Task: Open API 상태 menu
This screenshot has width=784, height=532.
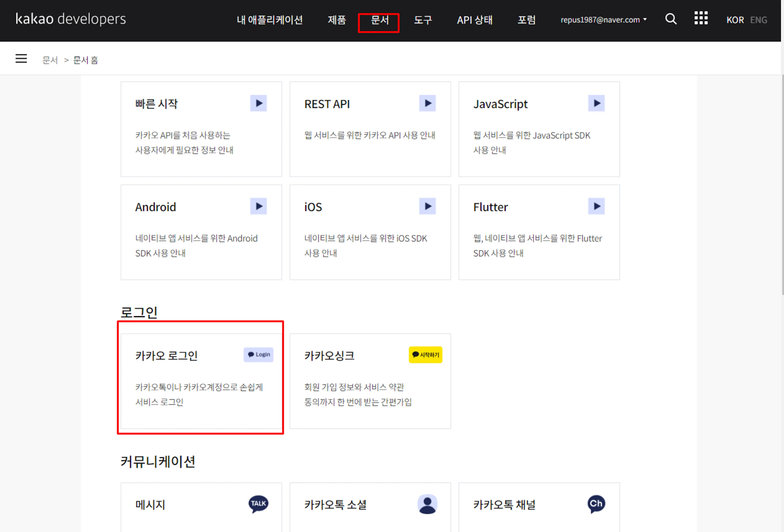Action: [475, 20]
